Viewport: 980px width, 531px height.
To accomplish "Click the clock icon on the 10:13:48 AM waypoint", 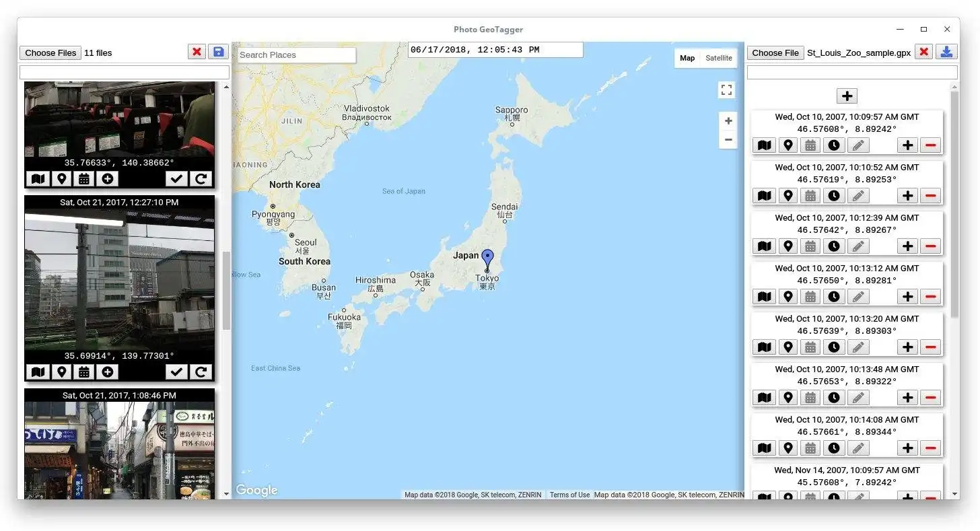I will (x=834, y=397).
